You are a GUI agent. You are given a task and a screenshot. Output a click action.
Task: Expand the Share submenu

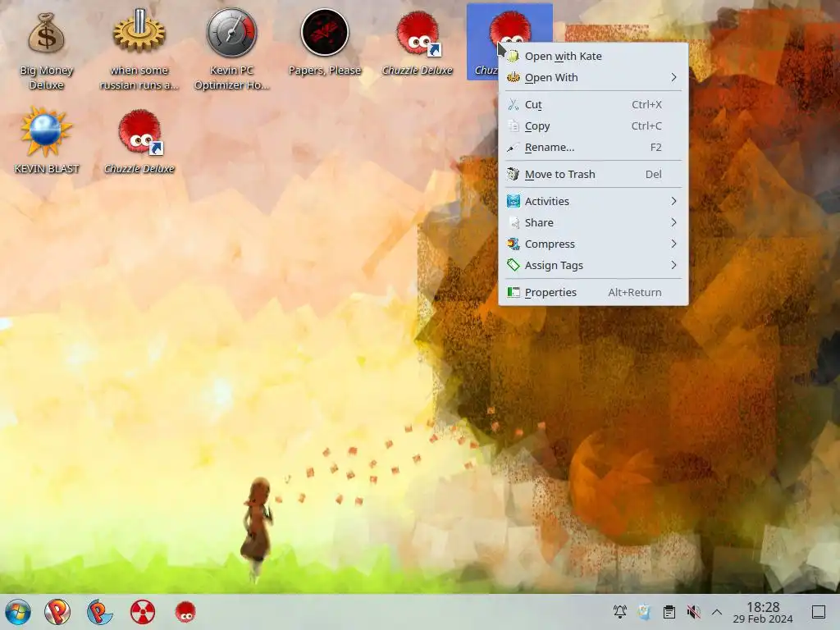(593, 223)
